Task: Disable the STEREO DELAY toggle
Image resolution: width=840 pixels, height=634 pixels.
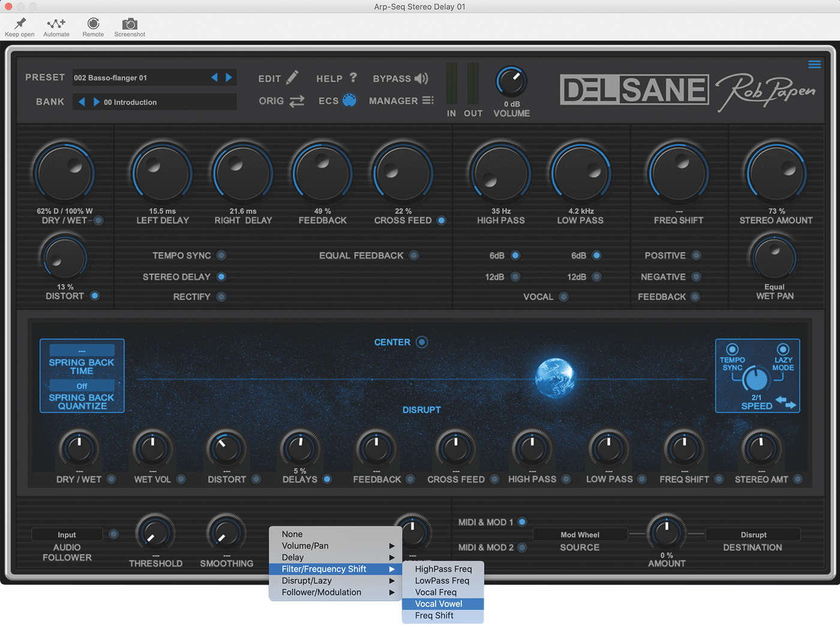Action: pos(221,277)
